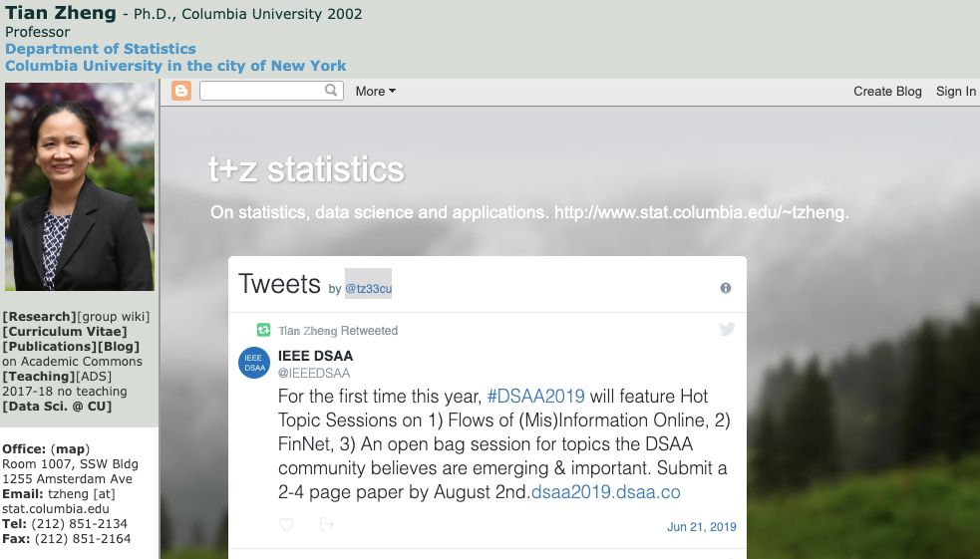Click the search magnifier icon in Blogger bar
The image size is (980, 559).
click(x=332, y=91)
